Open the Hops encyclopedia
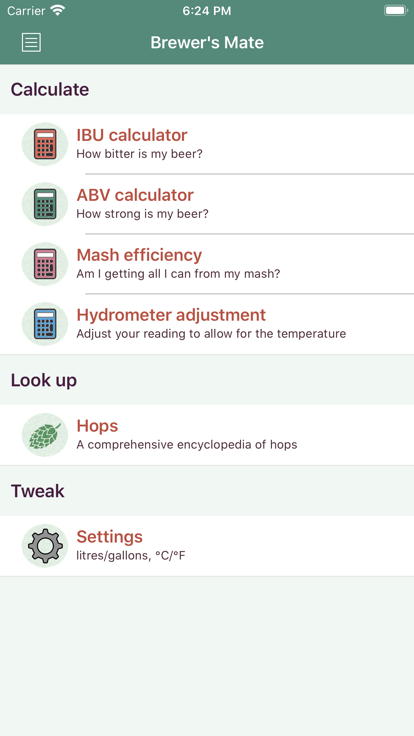 coord(207,435)
